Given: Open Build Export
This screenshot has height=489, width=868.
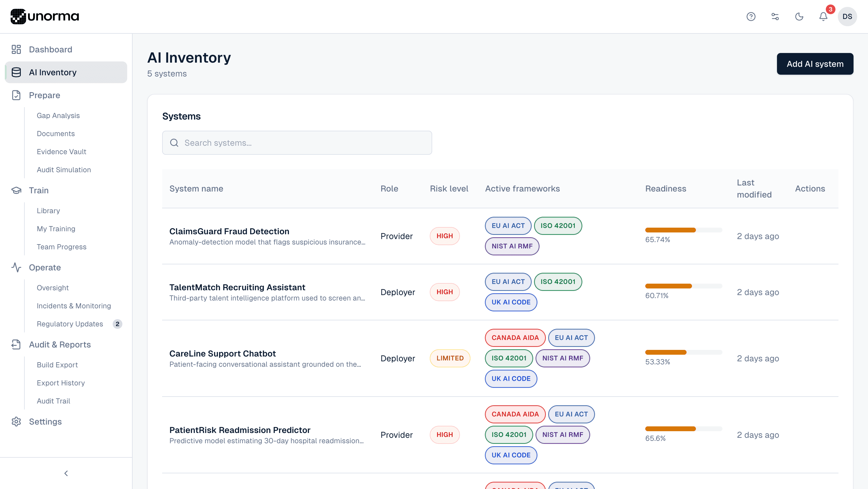Looking at the screenshot, I should (x=57, y=365).
